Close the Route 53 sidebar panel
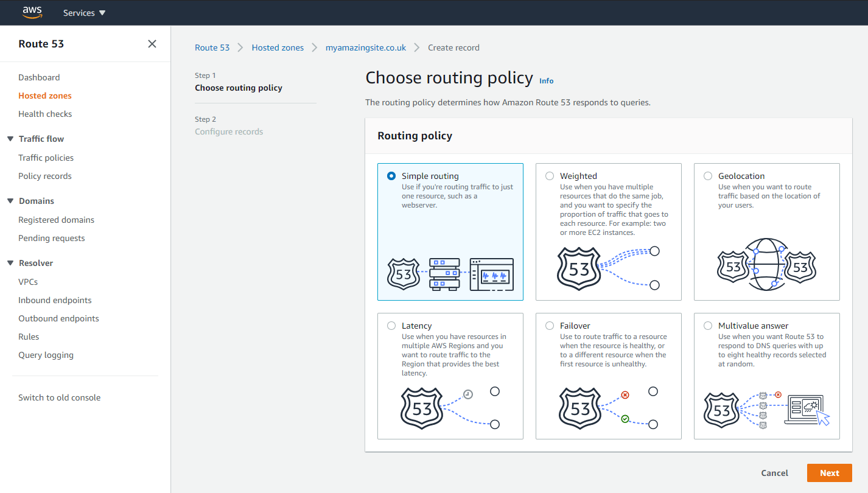Image resolution: width=868 pixels, height=493 pixels. pyautogui.click(x=152, y=44)
